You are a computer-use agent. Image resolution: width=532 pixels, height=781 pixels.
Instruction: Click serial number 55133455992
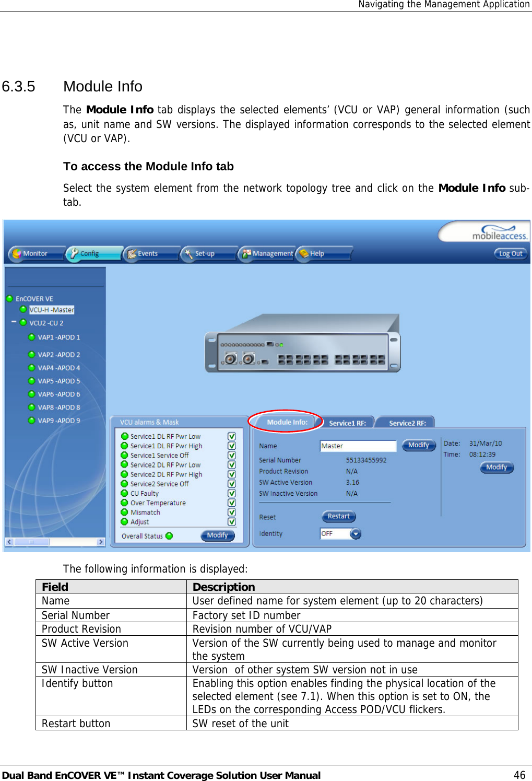point(367,460)
